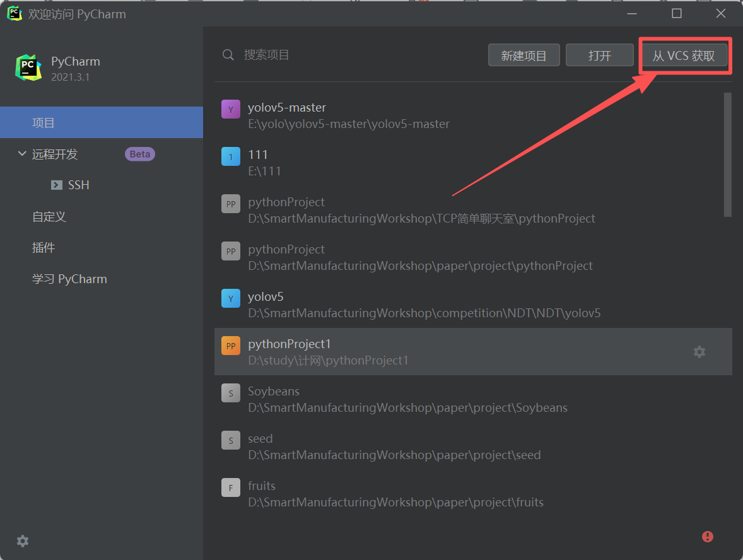The width and height of the screenshot is (743, 560).
Task: Click the paper\project\fruits path
Action: point(395,502)
